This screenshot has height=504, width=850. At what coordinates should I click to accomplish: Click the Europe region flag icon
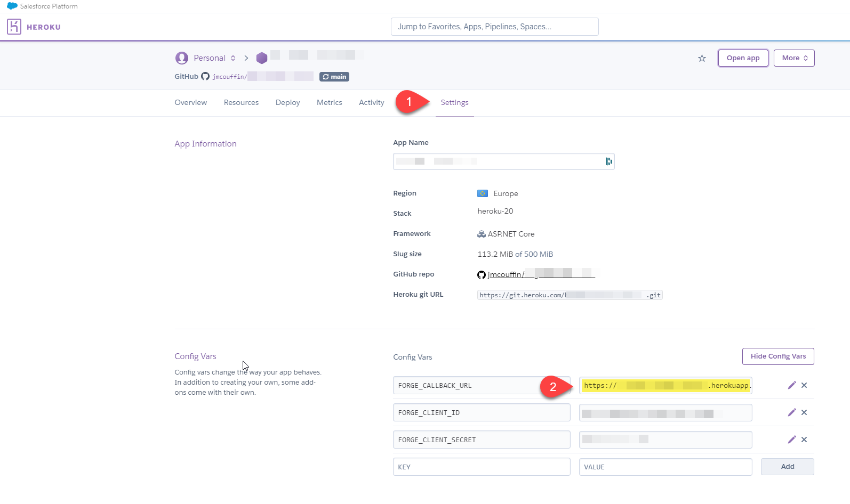pos(483,193)
